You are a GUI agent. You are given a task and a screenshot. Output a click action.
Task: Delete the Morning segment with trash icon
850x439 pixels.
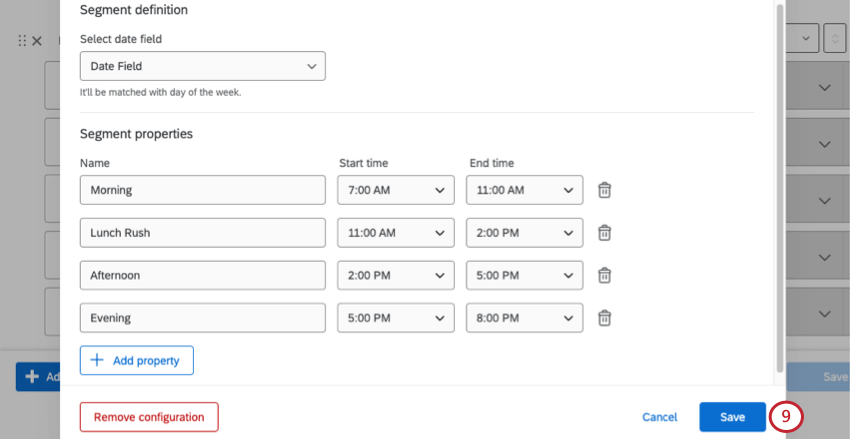coord(604,190)
